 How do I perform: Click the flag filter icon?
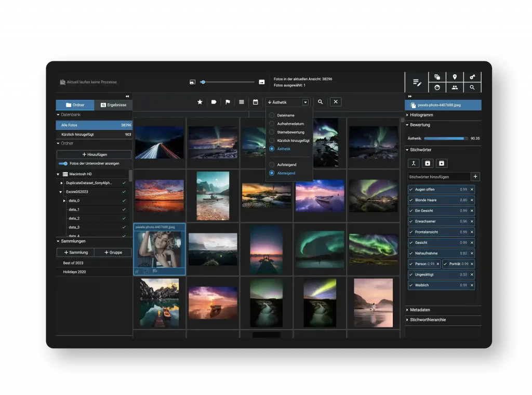(x=228, y=102)
